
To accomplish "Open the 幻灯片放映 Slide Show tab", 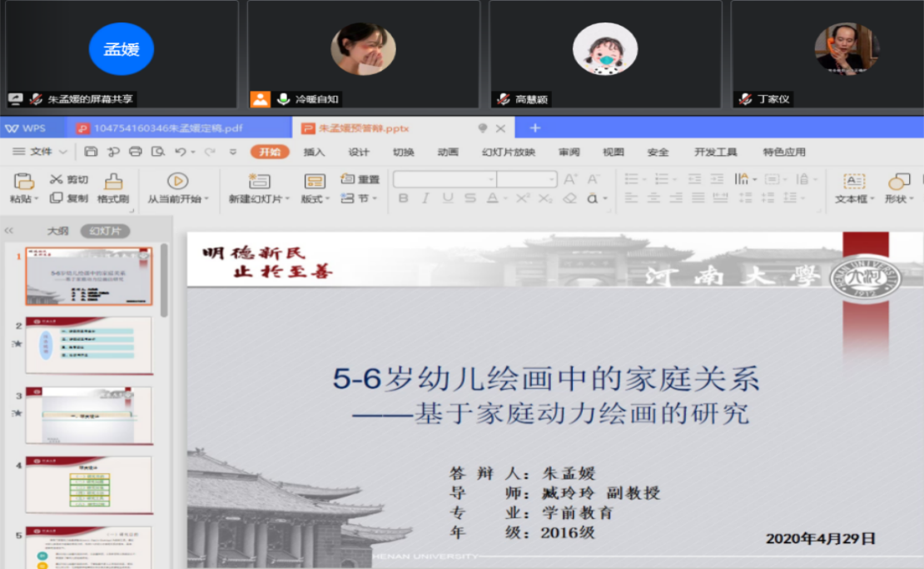I will tap(508, 152).
